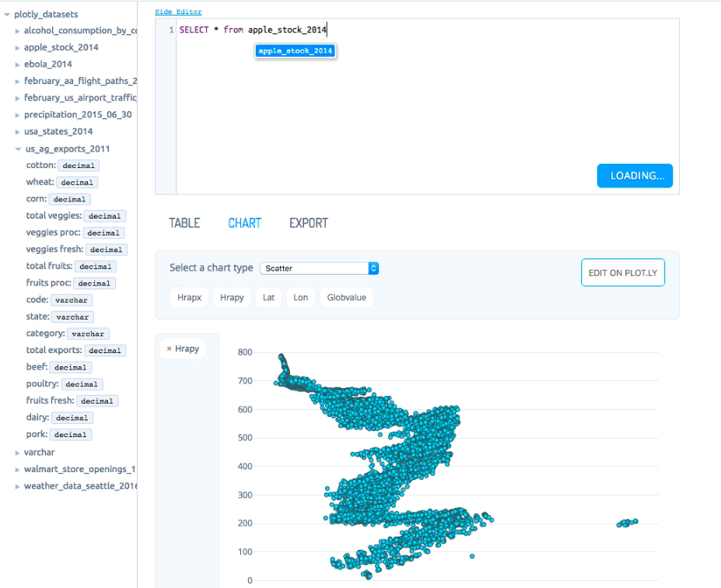The image size is (721, 588).
Task: Open the chart type dropdown
Action: click(x=319, y=268)
